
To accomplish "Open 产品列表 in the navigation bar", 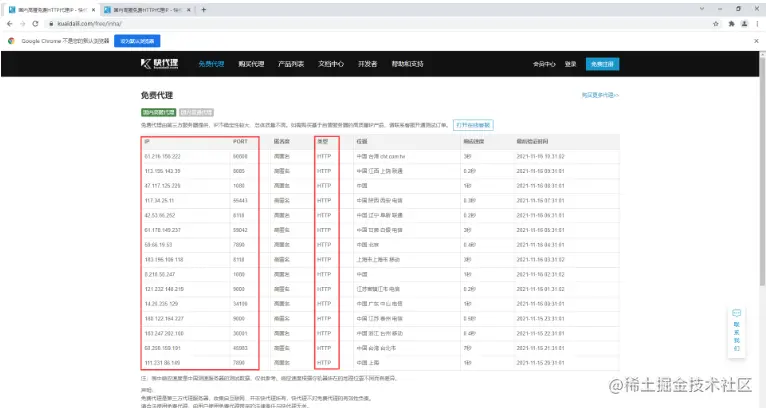I will (291, 64).
